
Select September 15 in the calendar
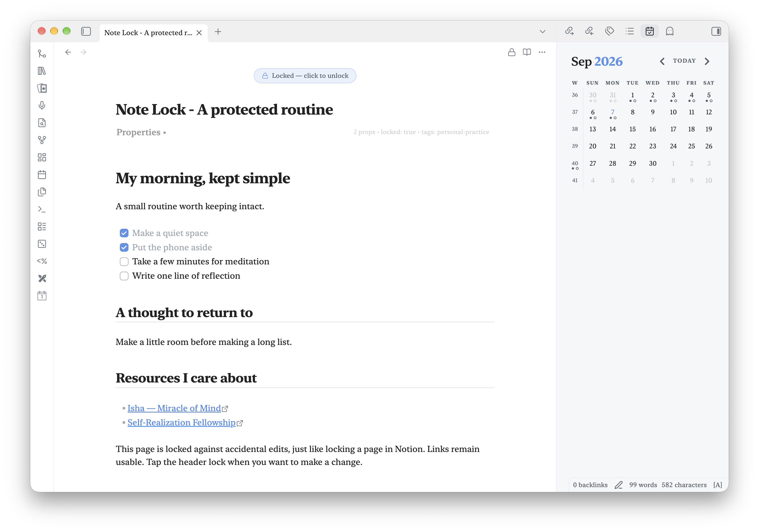pos(632,129)
